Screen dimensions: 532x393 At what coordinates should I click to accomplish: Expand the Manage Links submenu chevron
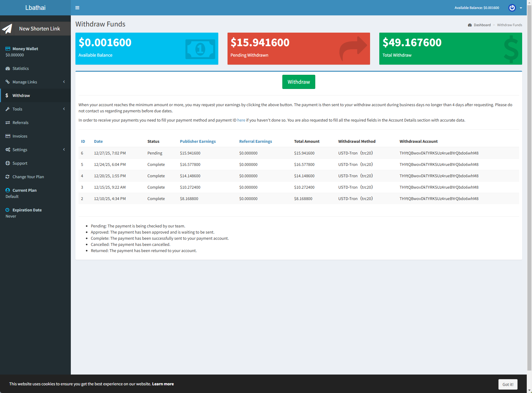(x=64, y=82)
